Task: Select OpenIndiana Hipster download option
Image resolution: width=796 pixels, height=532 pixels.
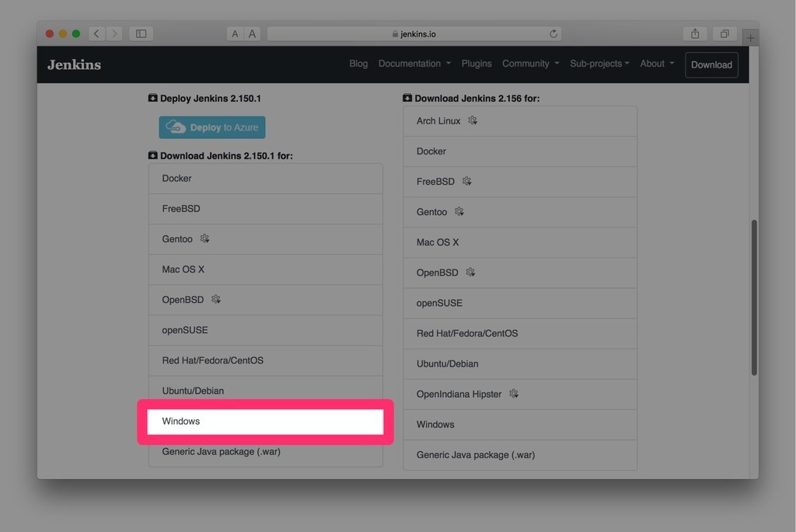Action: pyautogui.click(x=520, y=395)
